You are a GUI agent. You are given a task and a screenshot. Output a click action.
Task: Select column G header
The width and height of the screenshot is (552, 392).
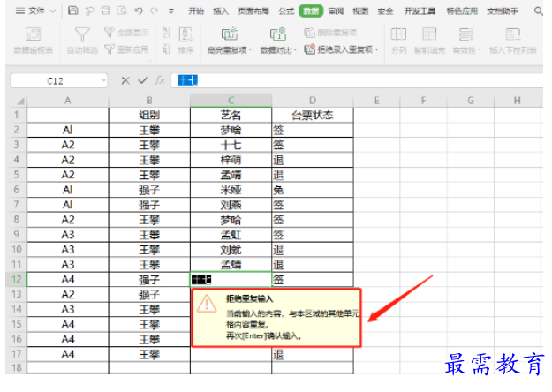(x=471, y=101)
